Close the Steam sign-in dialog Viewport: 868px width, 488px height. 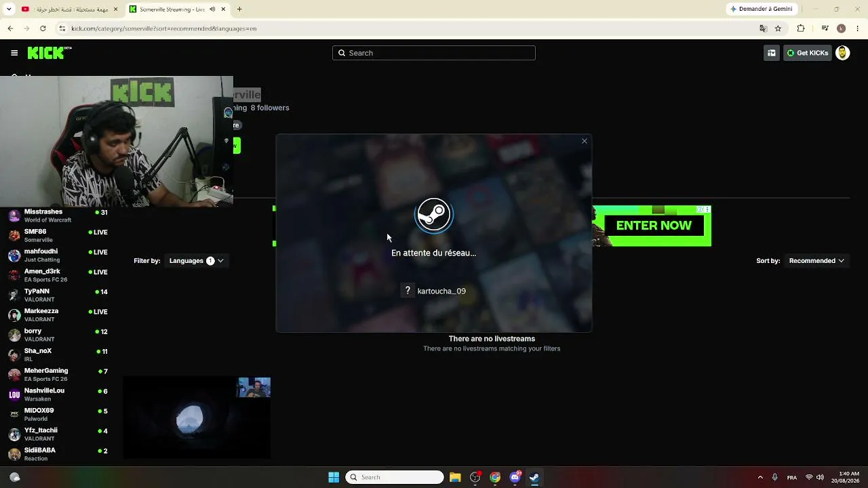point(585,141)
